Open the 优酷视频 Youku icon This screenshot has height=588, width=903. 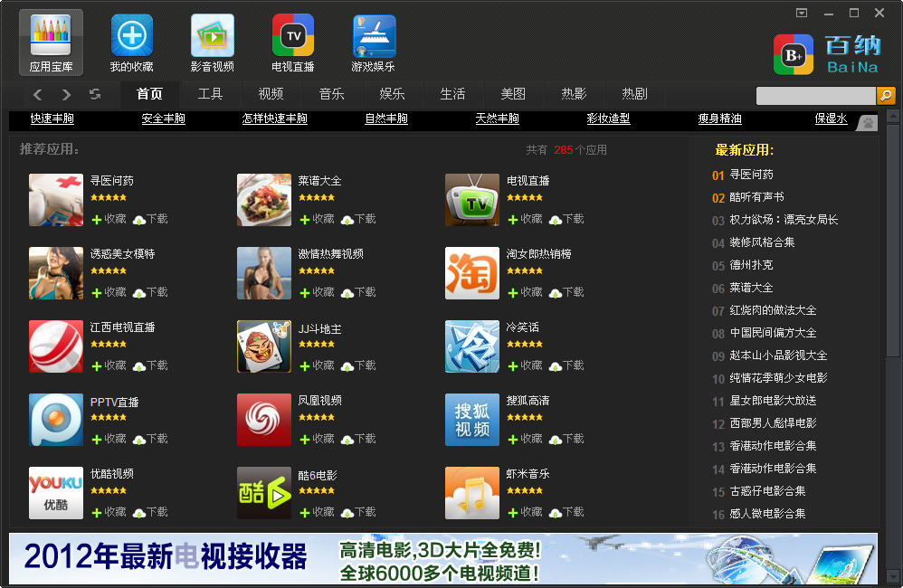56,492
